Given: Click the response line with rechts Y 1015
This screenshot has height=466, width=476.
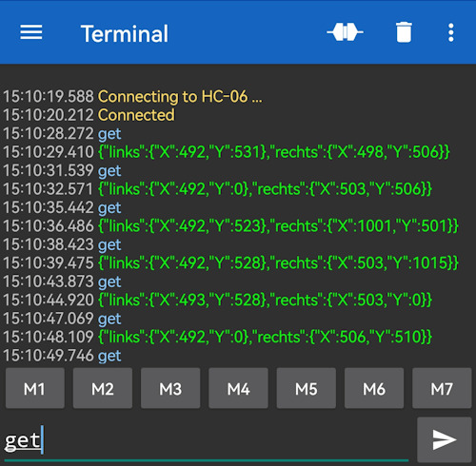Looking at the screenshot, I should click(230, 262).
